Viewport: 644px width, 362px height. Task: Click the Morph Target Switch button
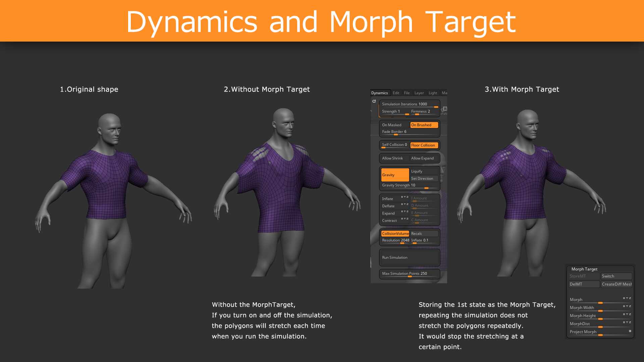coord(616,276)
